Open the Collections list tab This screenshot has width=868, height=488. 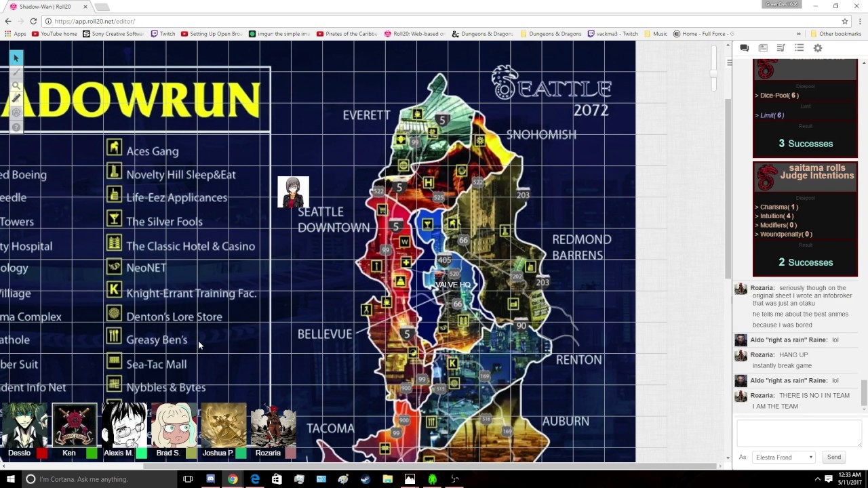coord(800,48)
